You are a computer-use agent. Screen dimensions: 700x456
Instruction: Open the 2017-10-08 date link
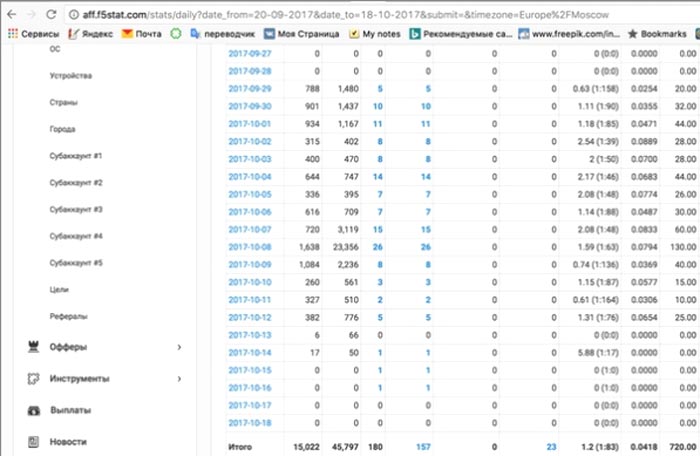[x=250, y=247]
